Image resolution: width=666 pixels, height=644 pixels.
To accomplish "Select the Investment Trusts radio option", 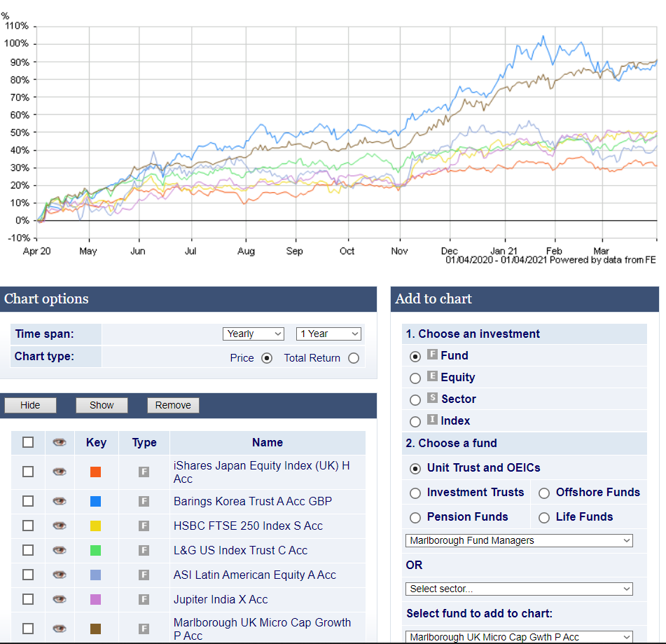I will (415, 493).
